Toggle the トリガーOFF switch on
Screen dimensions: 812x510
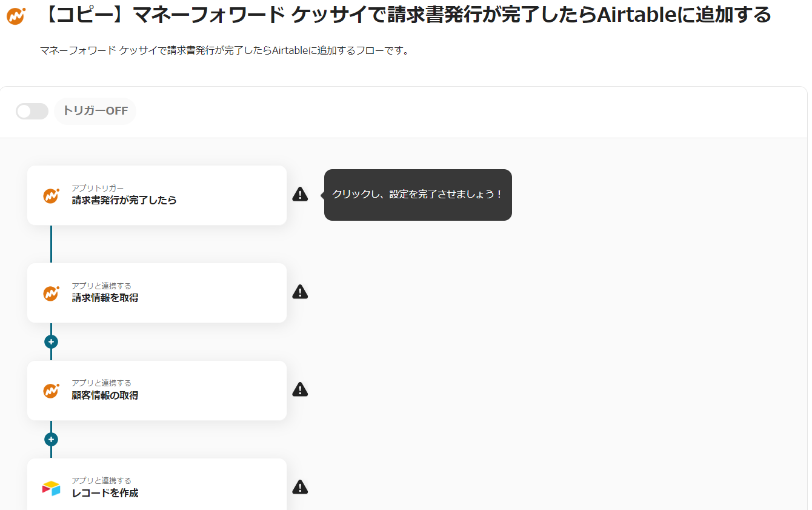pyautogui.click(x=32, y=112)
